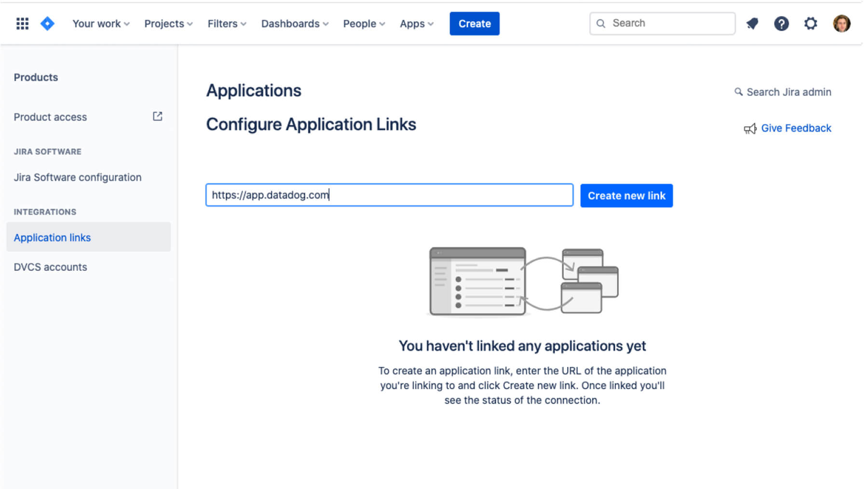Screen dimensions: 868x489
Task: Select Application links in sidebar
Action: pyautogui.click(x=52, y=237)
